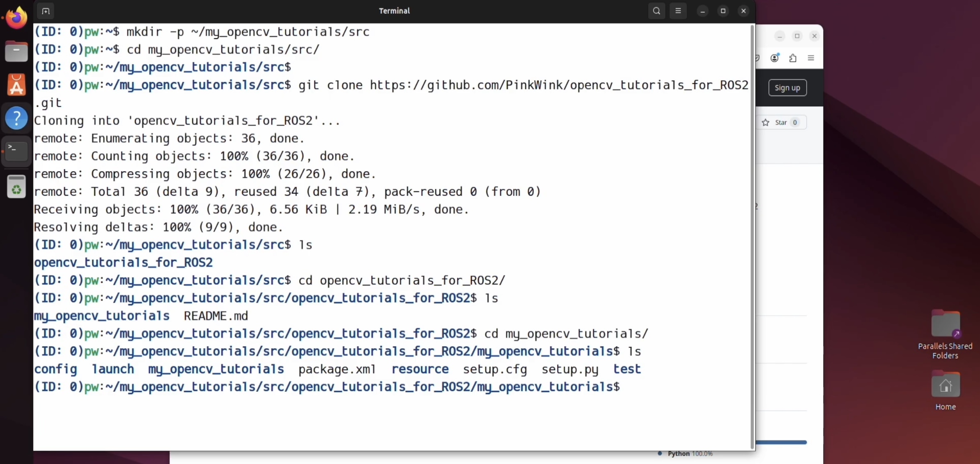980x464 pixels.
Task: Open Files manager in the dock
Action: click(16, 52)
